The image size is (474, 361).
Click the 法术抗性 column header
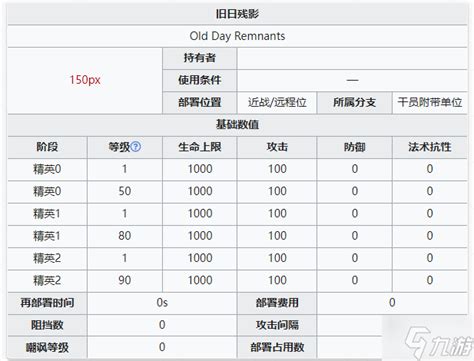point(430,147)
